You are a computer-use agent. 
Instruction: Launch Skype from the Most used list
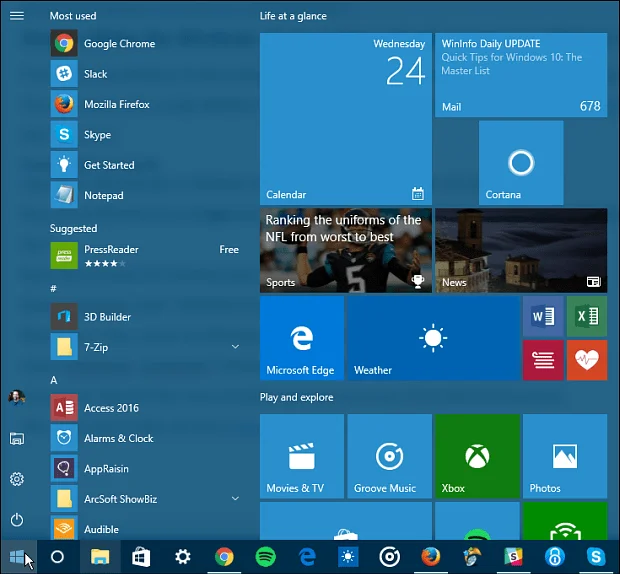145,135
